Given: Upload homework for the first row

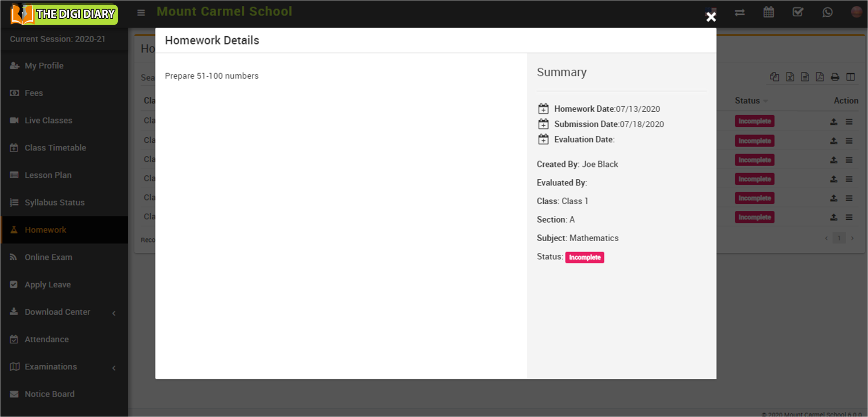Looking at the screenshot, I should tap(834, 121).
